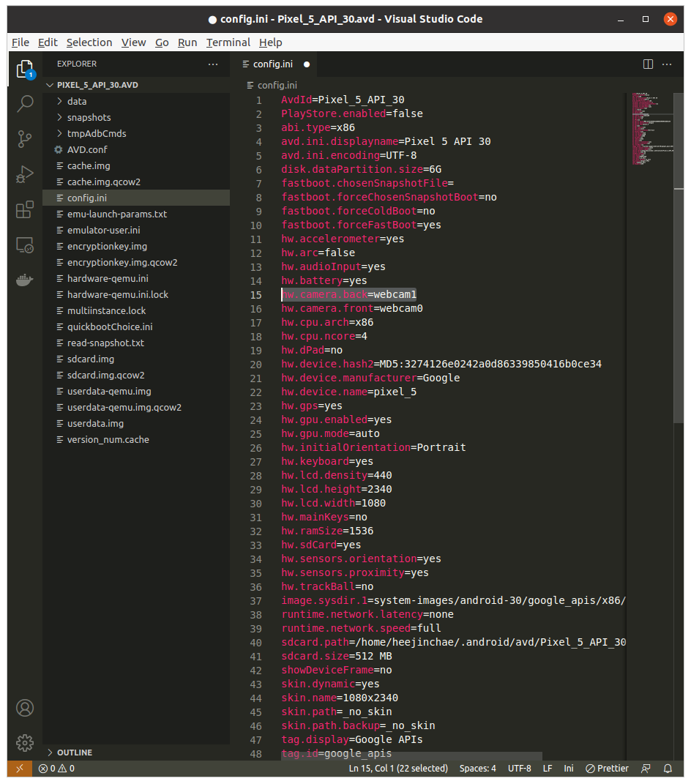Click the feedback icon in status bar
The height and width of the screenshot is (784, 691).
646,769
